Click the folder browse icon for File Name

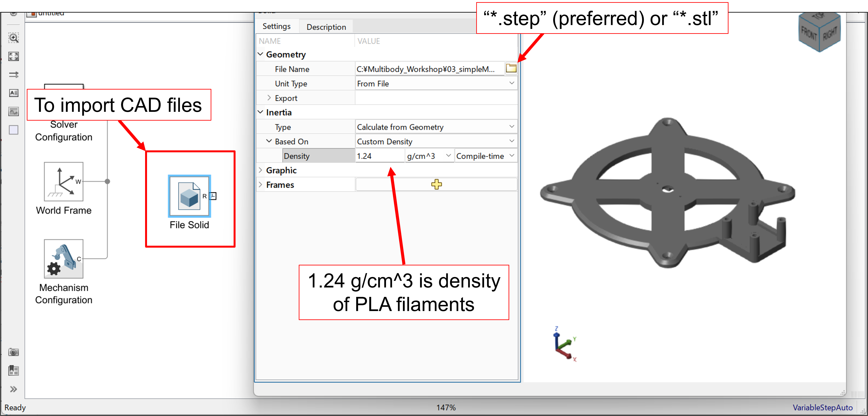tap(511, 69)
